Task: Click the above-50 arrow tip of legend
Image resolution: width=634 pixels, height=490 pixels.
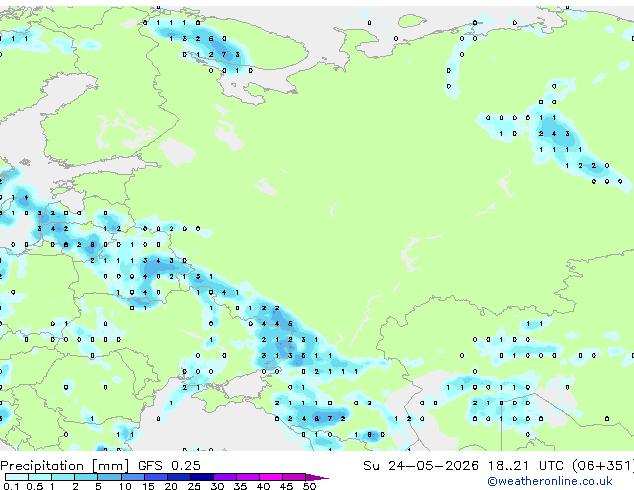Action: 317,478
